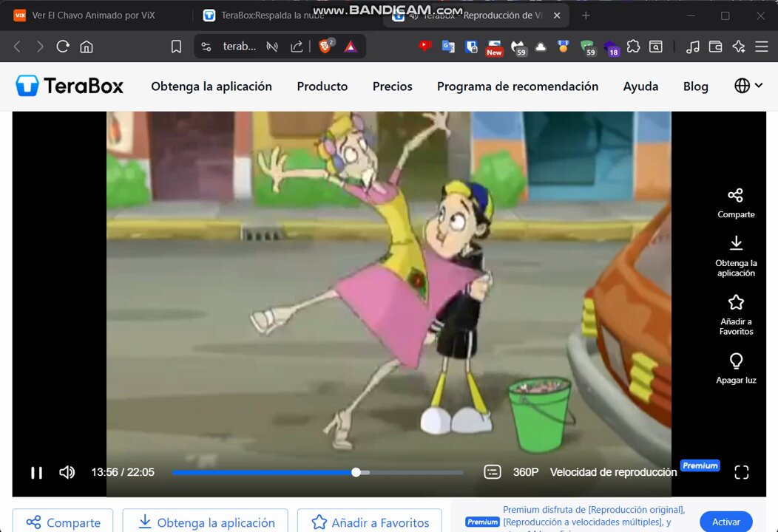Go to browser home page
This screenshot has width=778, height=532.
pyautogui.click(x=87, y=47)
